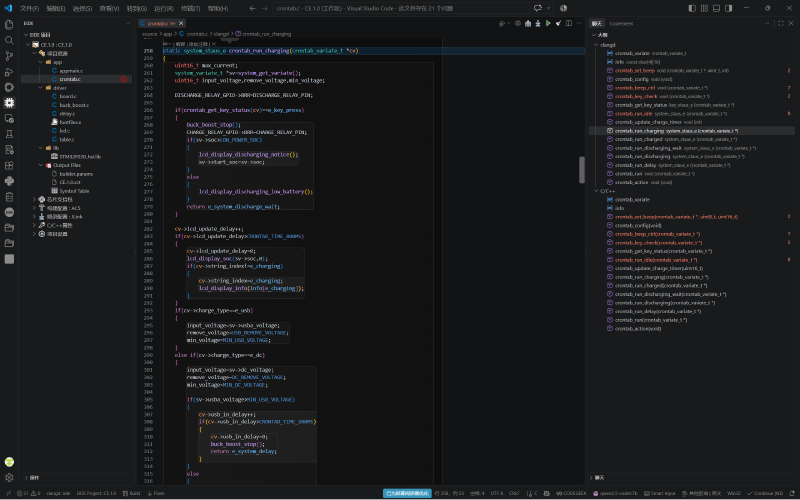Screen dimensions: 800x500
Task: Open the Search view in activity bar
Action: 9,40
